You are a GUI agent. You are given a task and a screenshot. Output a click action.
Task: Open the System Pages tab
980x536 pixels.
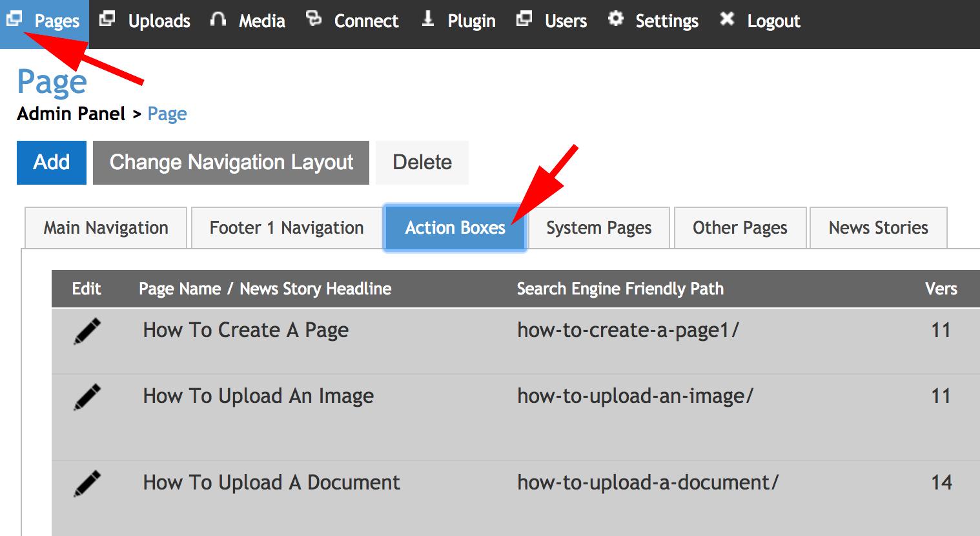coord(598,228)
